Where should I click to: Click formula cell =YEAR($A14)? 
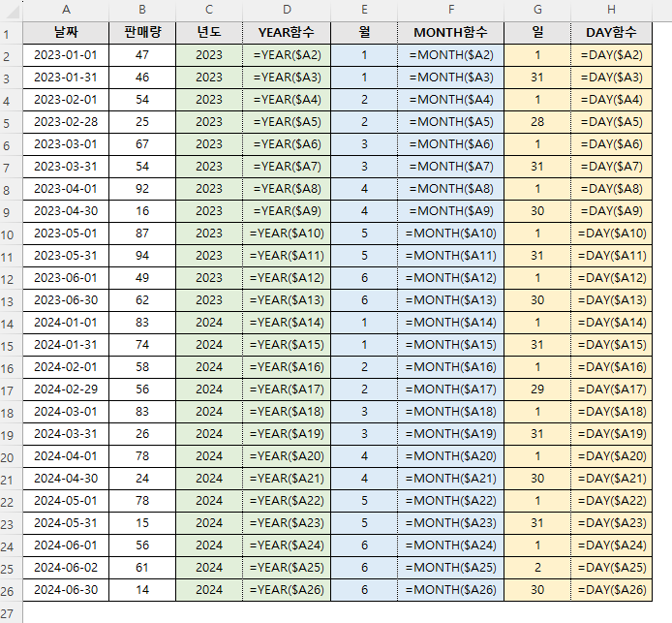[x=287, y=323]
